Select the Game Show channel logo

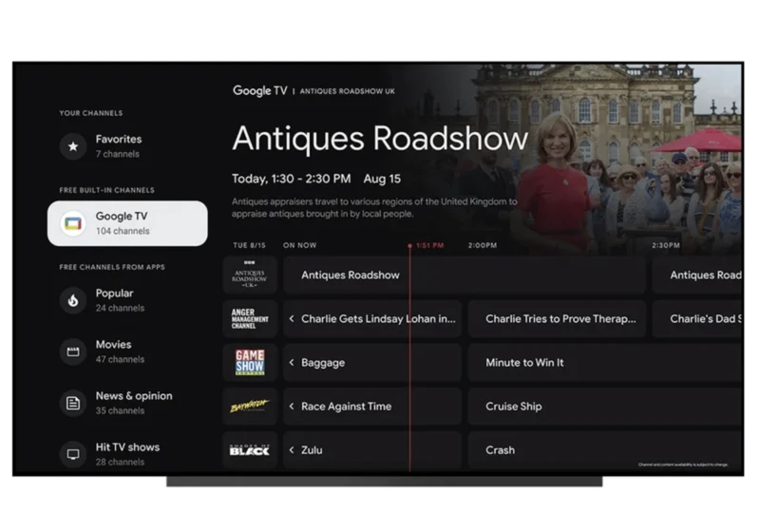click(x=250, y=362)
